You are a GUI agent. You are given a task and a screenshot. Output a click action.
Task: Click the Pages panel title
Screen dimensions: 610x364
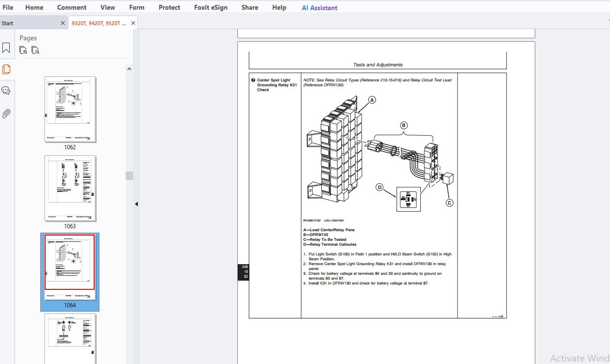tap(28, 38)
